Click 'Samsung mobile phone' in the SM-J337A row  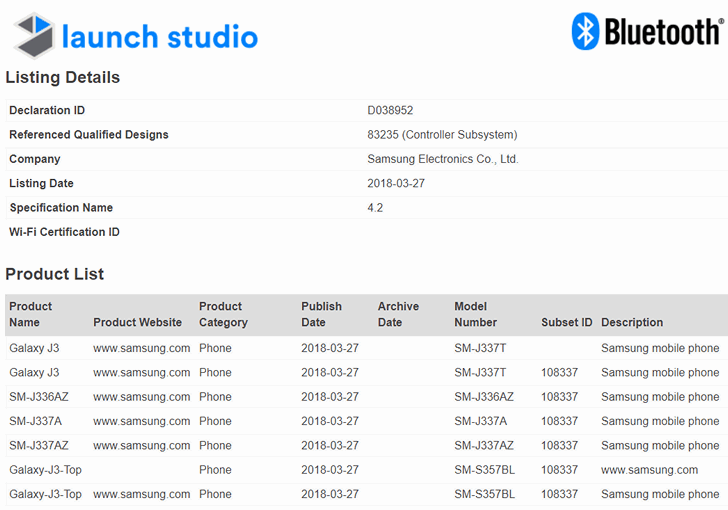(660, 421)
